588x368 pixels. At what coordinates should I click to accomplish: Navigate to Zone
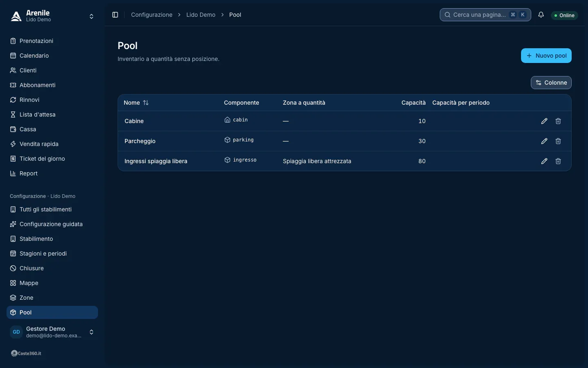52,298
